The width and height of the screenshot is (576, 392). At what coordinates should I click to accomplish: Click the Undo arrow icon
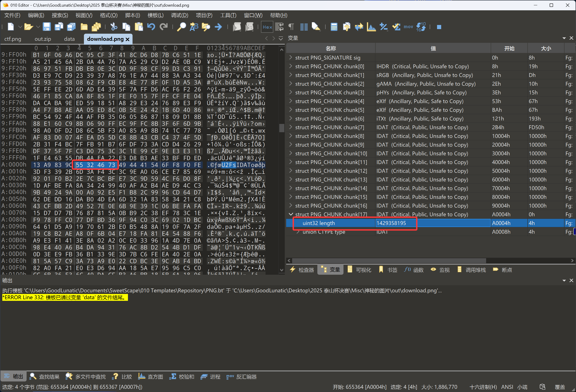click(x=151, y=27)
